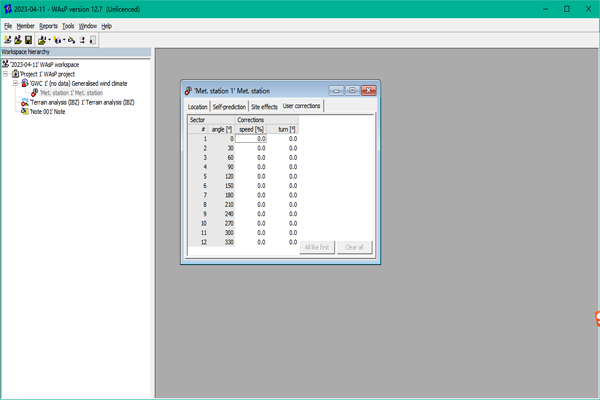This screenshot has height=400, width=600.
Task: Open the Location tab
Action: [x=197, y=107]
